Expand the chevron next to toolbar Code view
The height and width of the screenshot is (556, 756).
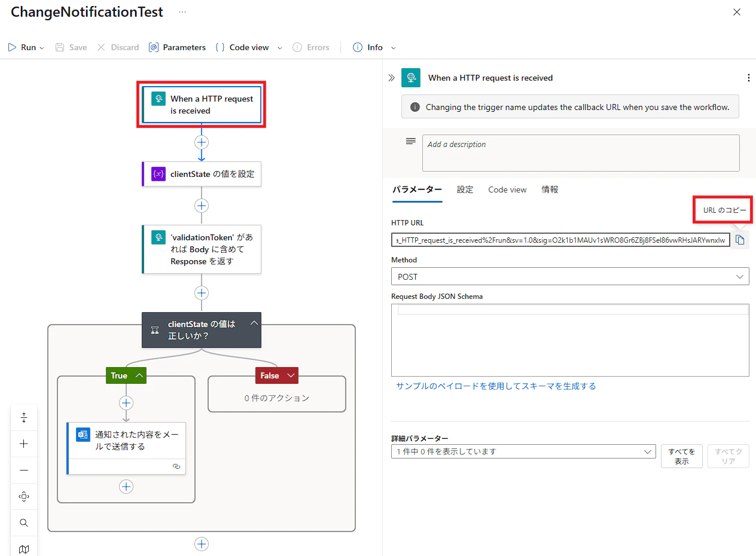click(279, 48)
